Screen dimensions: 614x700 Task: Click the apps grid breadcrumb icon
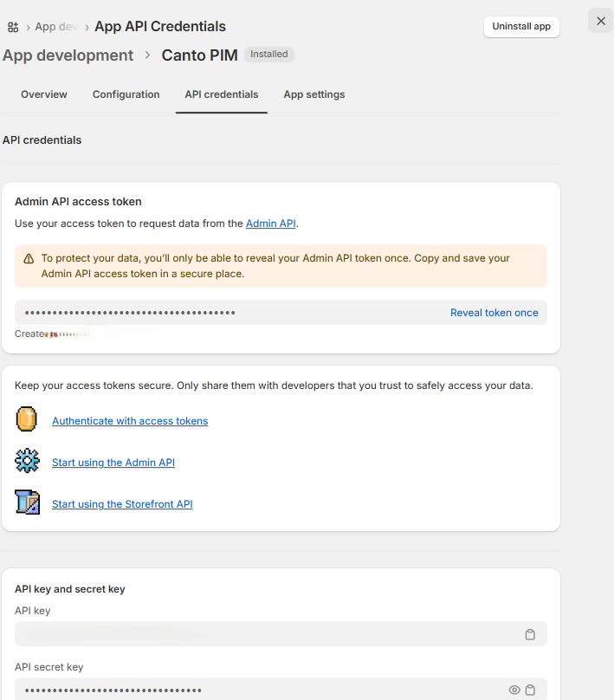coord(13,27)
